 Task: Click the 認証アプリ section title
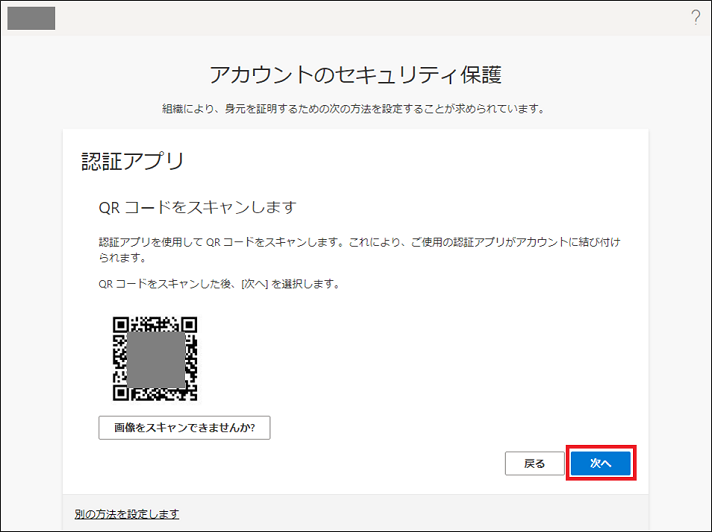tap(133, 161)
